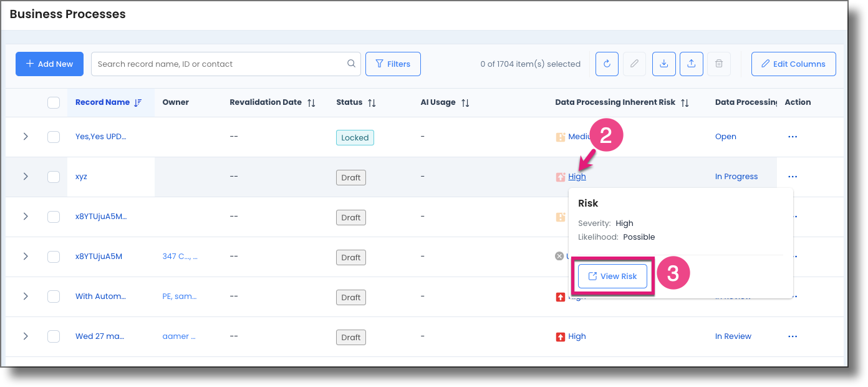Click the search magnifier icon
This screenshot has width=868, height=387.
click(x=352, y=64)
